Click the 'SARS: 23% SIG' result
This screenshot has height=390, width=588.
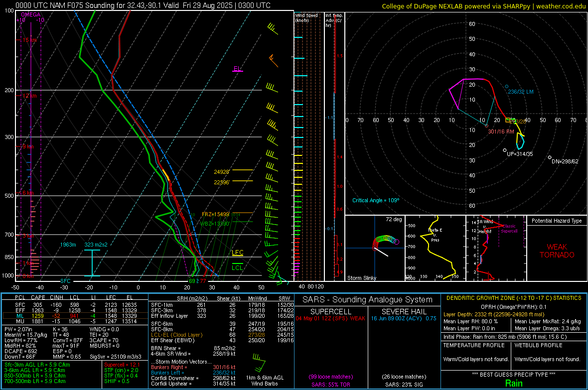pos(404,385)
